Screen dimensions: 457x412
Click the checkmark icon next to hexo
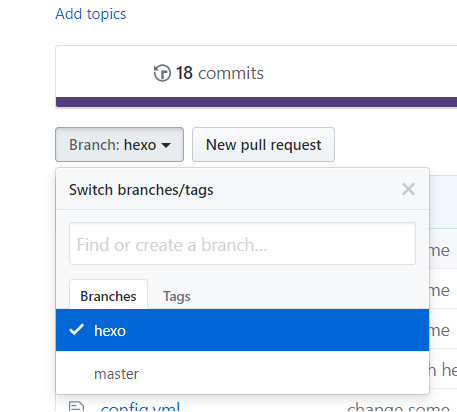pyautogui.click(x=76, y=330)
